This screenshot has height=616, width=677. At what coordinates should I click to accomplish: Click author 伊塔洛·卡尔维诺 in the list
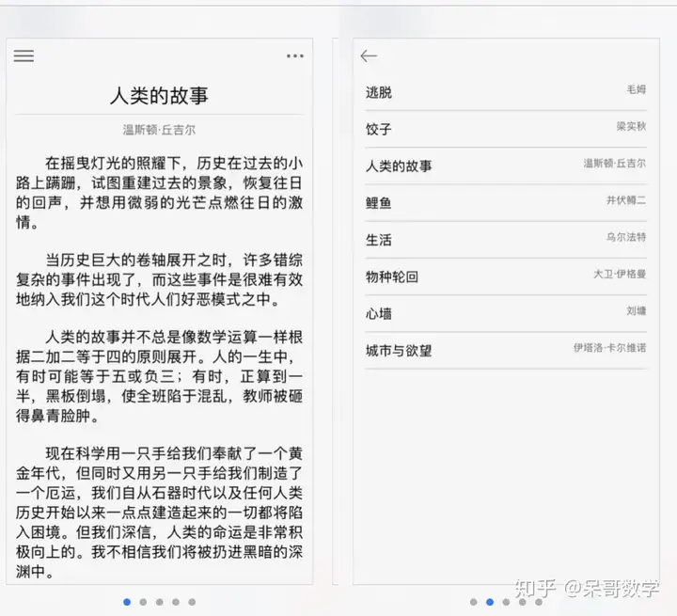coord(609,348)
